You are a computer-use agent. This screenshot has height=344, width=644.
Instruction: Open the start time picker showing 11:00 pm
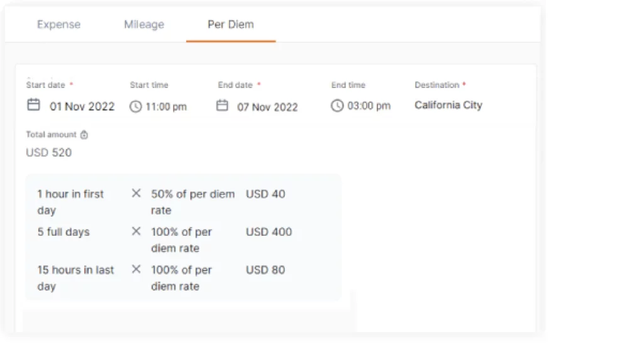point(166,107)
